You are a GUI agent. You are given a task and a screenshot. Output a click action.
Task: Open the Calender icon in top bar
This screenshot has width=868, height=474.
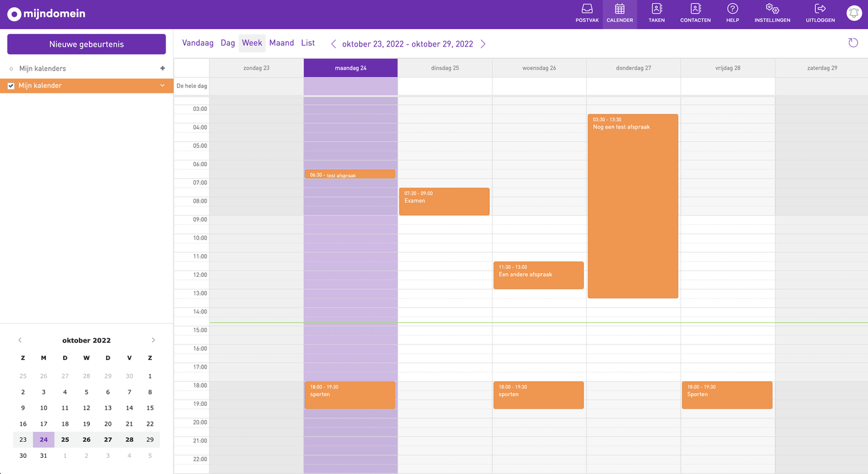(619, 14)
